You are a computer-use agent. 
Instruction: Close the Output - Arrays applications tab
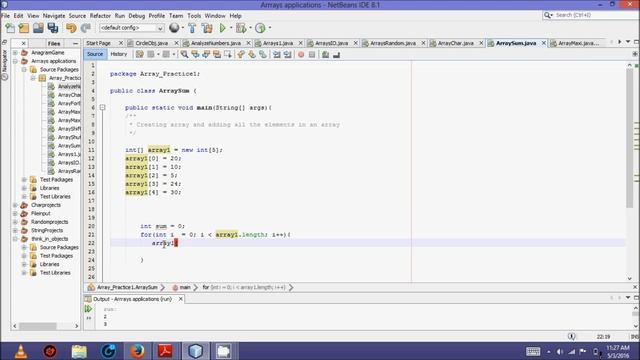tap(180, 299)
